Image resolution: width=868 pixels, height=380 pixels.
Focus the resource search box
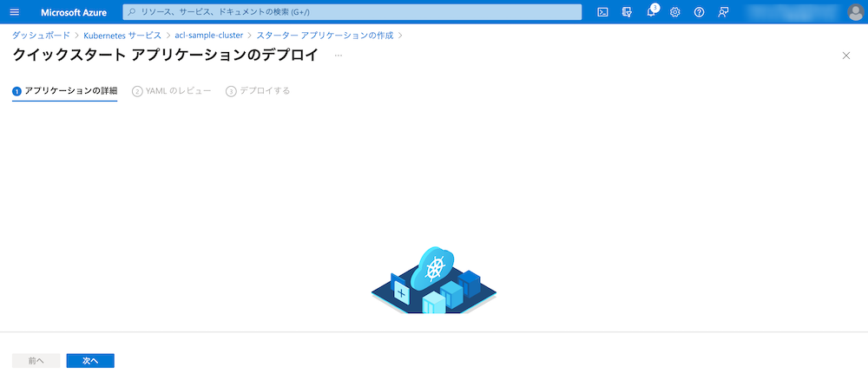[352, 12]
